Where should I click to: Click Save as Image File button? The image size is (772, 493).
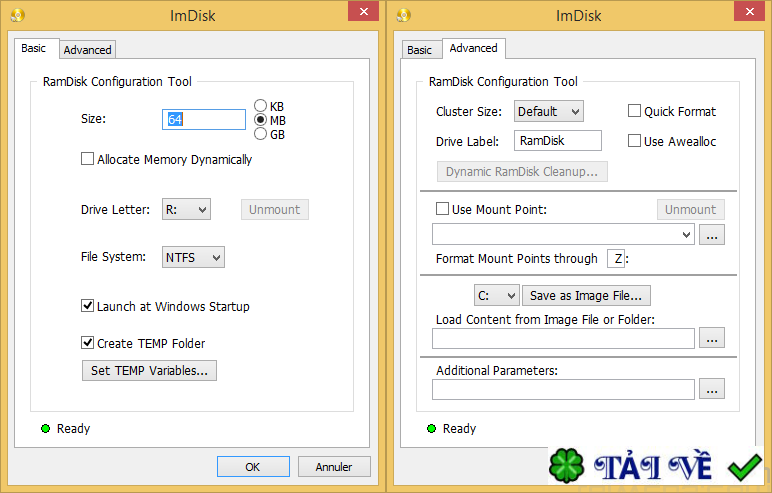[586, 296]
